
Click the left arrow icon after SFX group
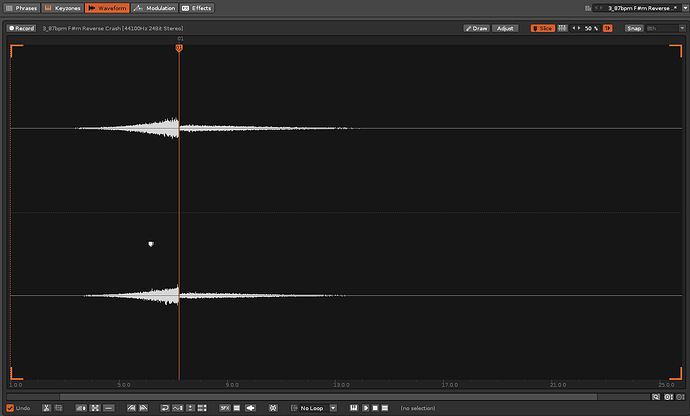250,408
